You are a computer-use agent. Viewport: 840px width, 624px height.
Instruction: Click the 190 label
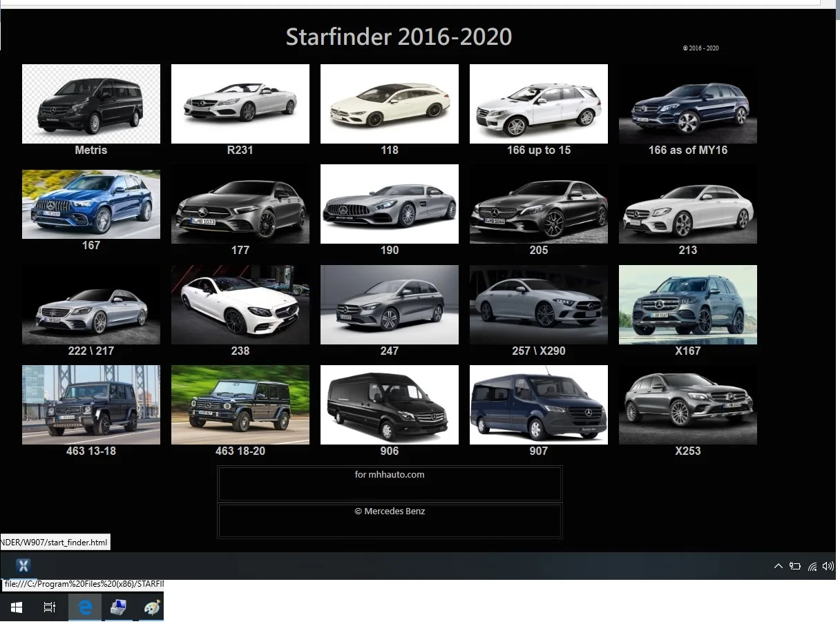[390, 250]
